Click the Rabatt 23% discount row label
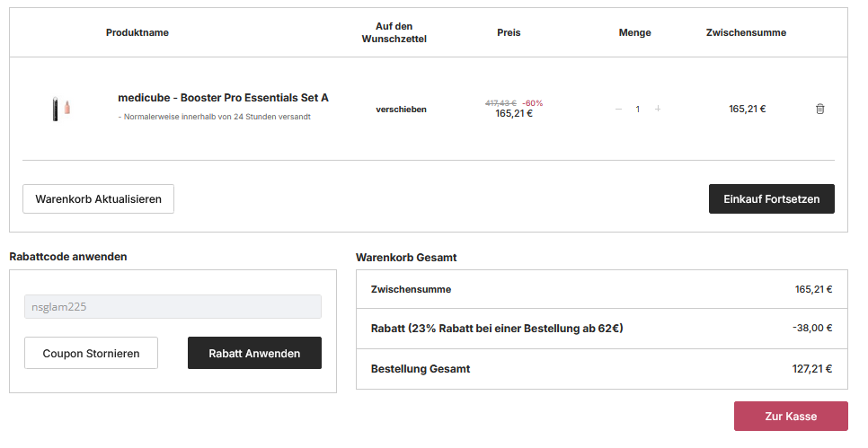The height and width of the screenshot is (448, 868). tap(496, 329)
